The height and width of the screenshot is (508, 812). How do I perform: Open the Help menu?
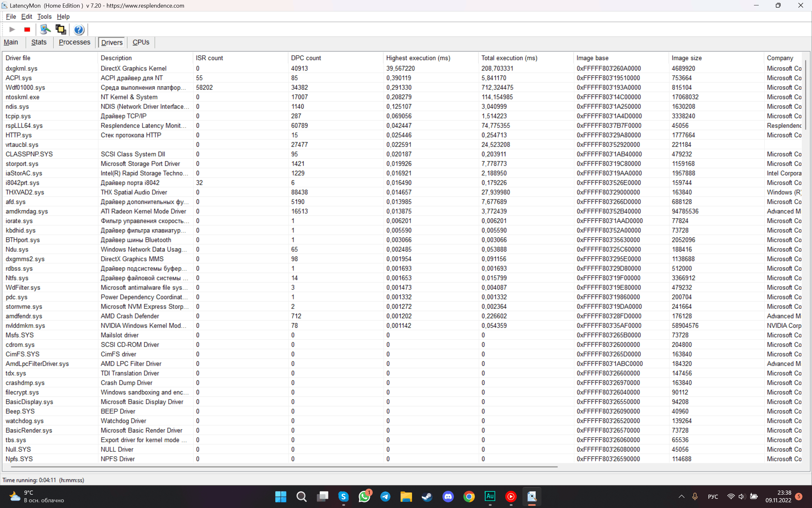63,17
